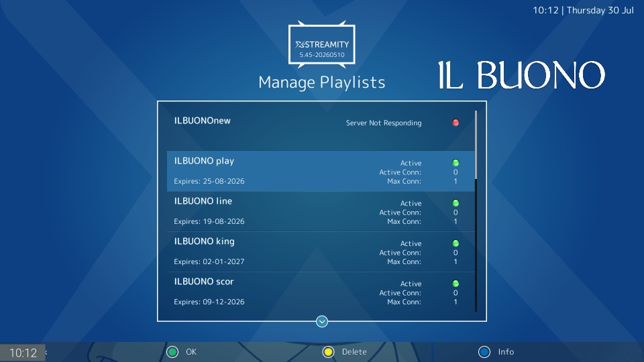The image size is (644, 362).
Task: Click 'Active Conn:' label of ILBUONO scor
Action: pos(400,293)
